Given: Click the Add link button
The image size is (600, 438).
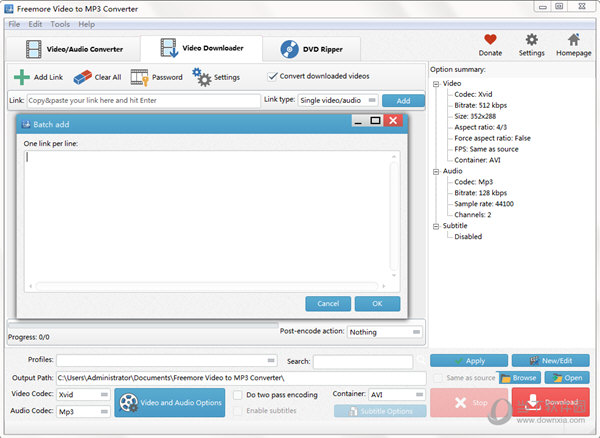Looking at the screenshot, I should point(403,101).
